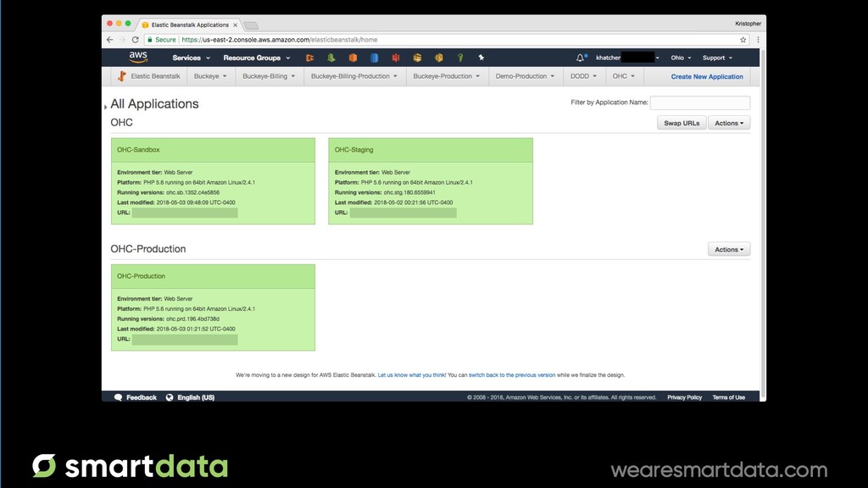
Task: Click the AWS logo home icon
Action: pos(138,57)
